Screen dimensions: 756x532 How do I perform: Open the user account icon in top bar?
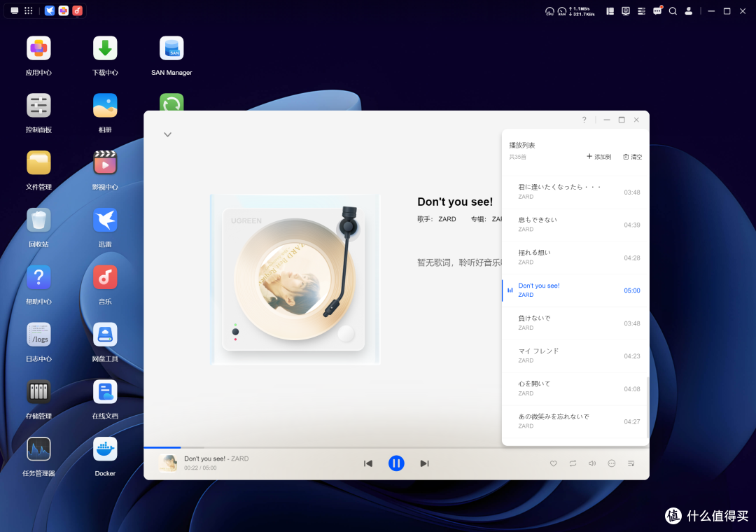click(x=689, y=10)
